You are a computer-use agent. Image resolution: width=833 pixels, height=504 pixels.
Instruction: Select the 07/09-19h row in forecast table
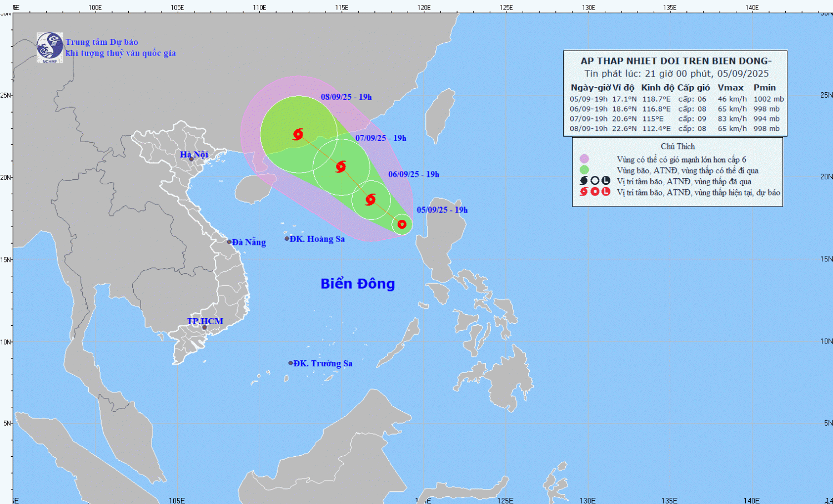[x=675, y=119]
